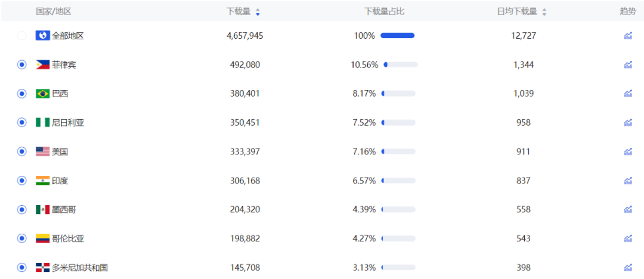Click the 下载量占比 column header
Screen dimensions: 644x279
pyautogui.click(x=385, y=11)
